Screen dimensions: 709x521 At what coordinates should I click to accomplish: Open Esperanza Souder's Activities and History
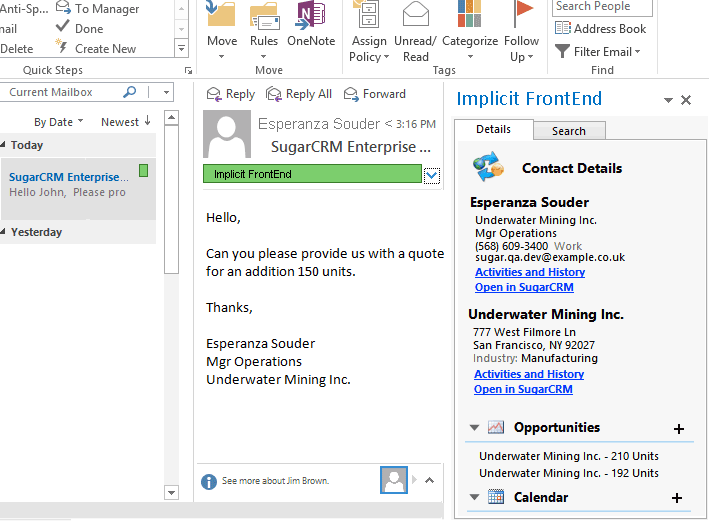[x=530, y=272]
